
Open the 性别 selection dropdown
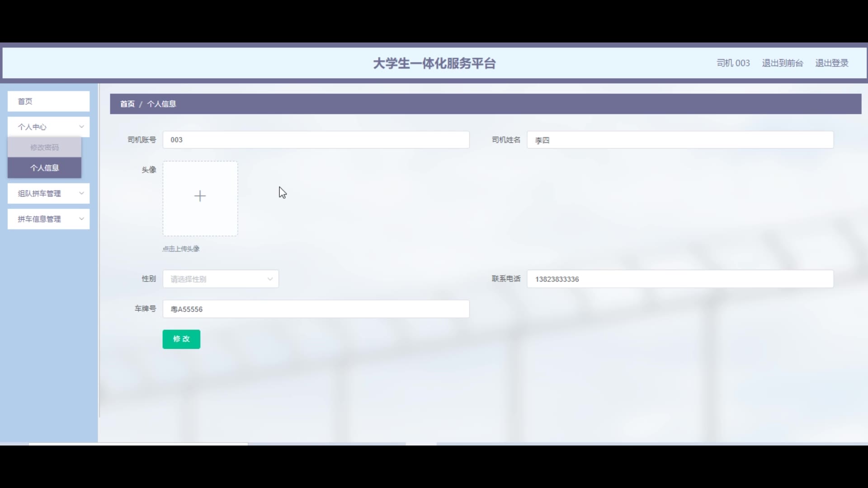221,279
